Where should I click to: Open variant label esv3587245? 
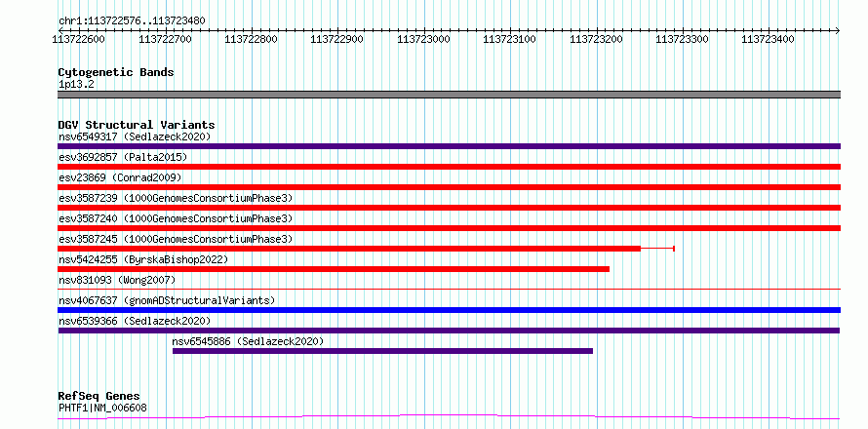coord(176,239)
